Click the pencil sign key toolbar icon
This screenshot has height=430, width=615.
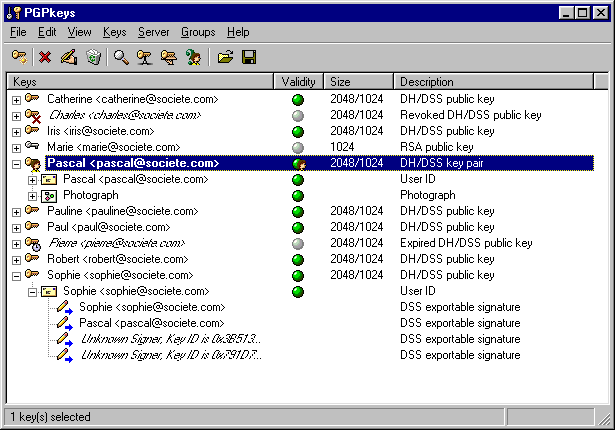68,58
